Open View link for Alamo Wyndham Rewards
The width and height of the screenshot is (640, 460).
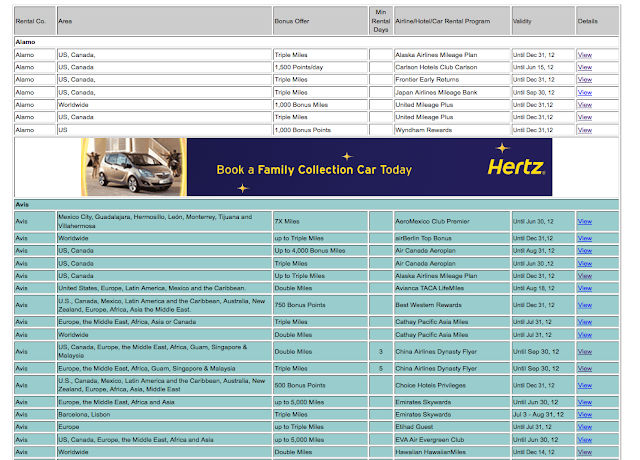[x=584, y=130]
